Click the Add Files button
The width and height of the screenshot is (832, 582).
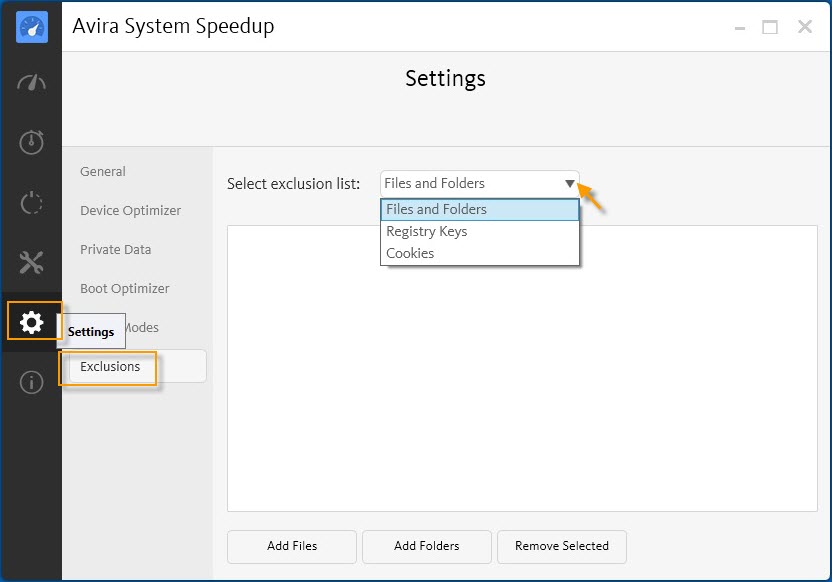292,546
